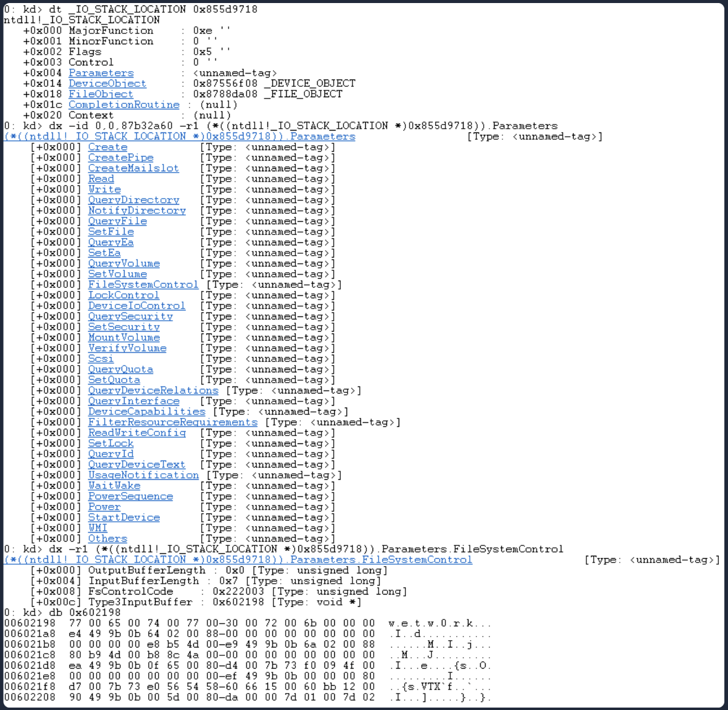
Task: Open the QueryDeviceRelations member link
Action: [x=153, y=391]
